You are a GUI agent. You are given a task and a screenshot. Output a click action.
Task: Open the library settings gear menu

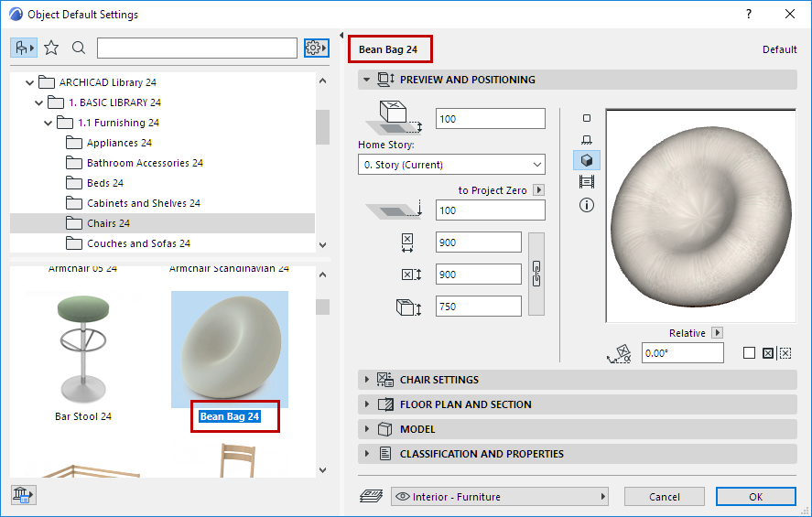click(x=316, y=48)
